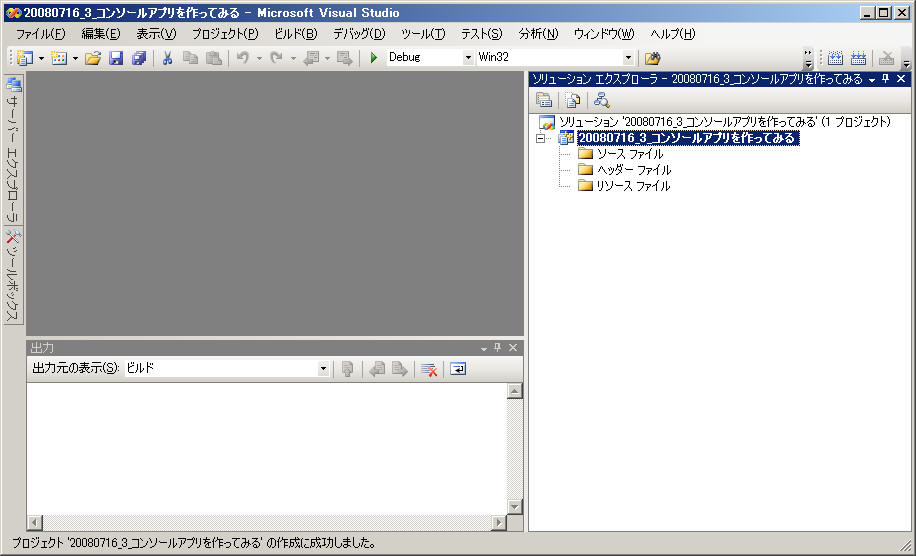916x556 pixels.
Task: Click the output panel vertical scrollbar down arrow
Action: pyautogui.click(x=515, y=507)
